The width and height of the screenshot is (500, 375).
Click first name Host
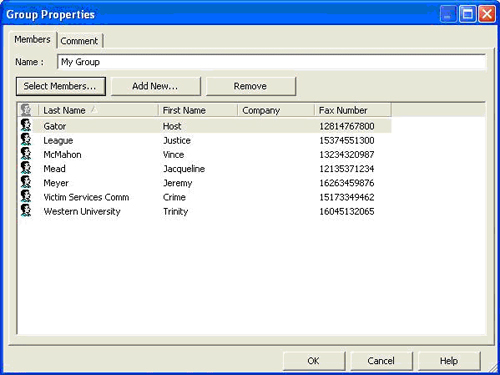pyautogui.click(x=172, y=126)
